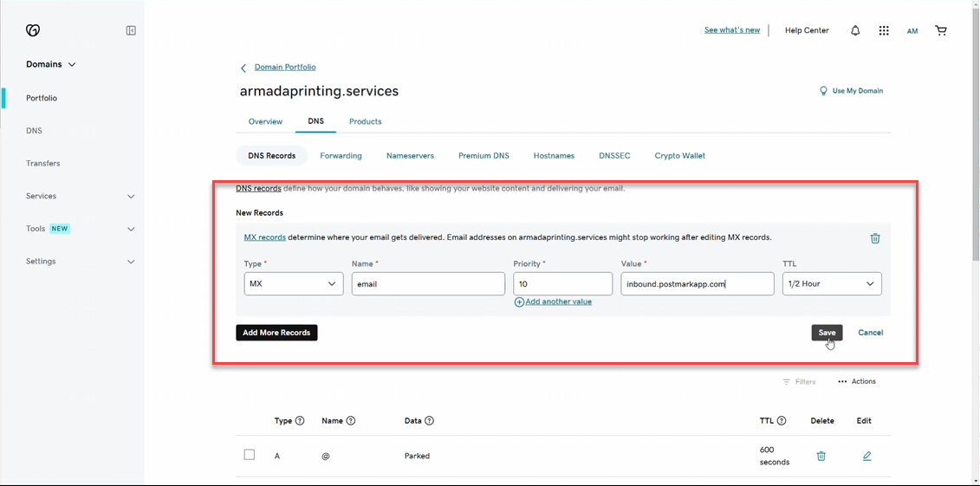Click the Cancel link

(x=871, y=333)
